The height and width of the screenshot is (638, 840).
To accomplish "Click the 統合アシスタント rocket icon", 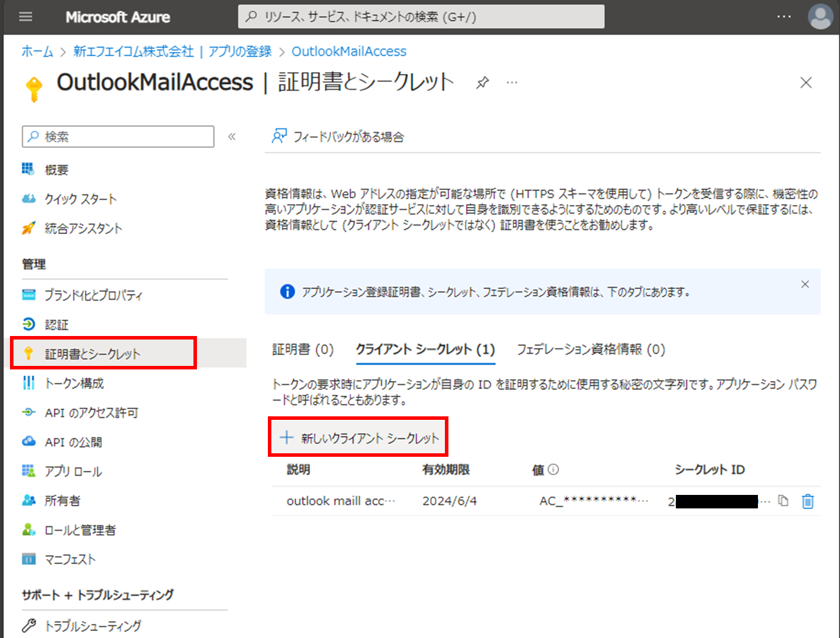I will pos(29,228).
